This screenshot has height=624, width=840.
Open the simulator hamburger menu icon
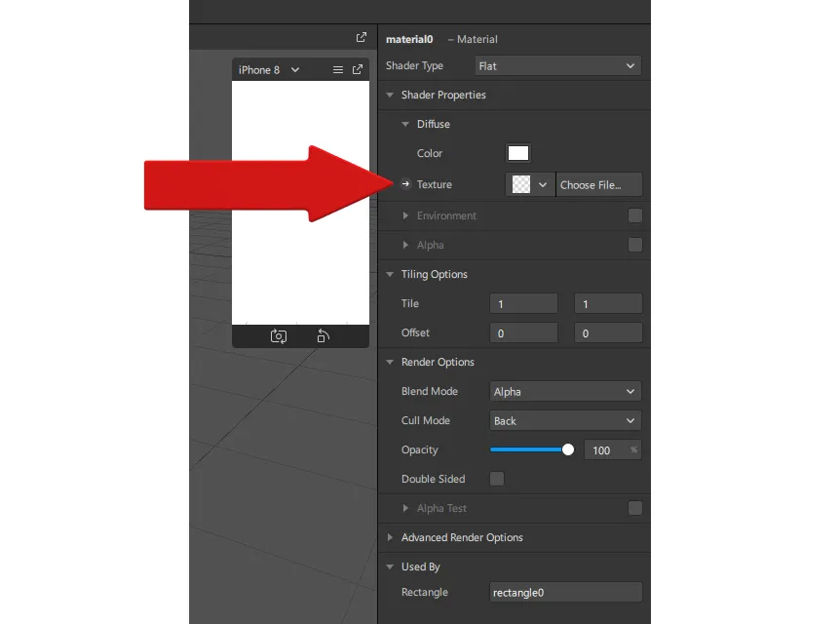coord(338,69)
